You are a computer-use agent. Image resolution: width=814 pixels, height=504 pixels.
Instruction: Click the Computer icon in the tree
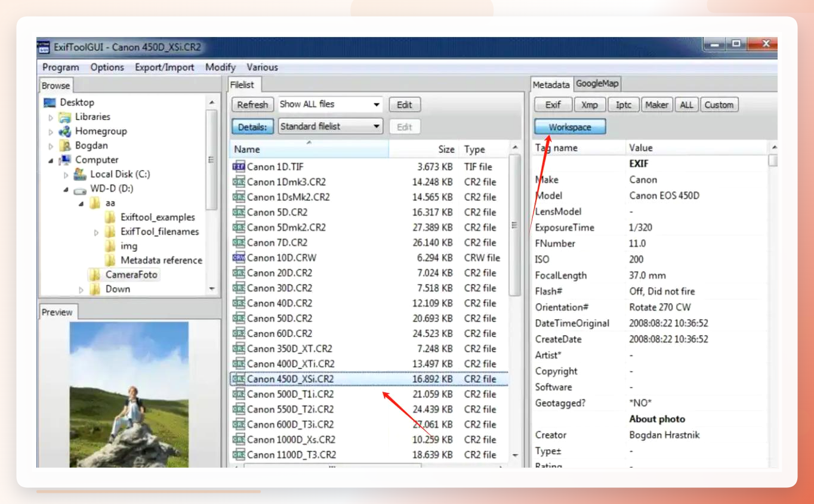[x=65, y=160]
